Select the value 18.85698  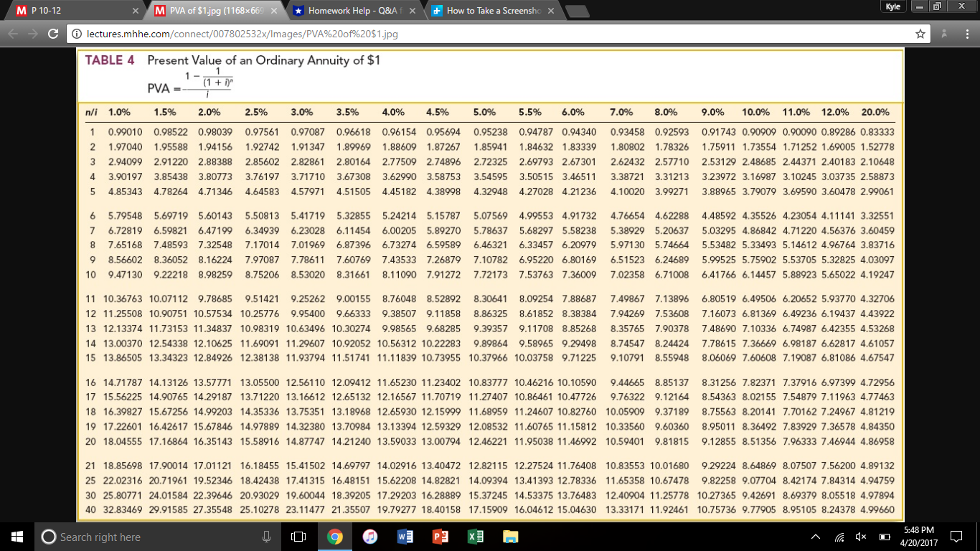124,465
